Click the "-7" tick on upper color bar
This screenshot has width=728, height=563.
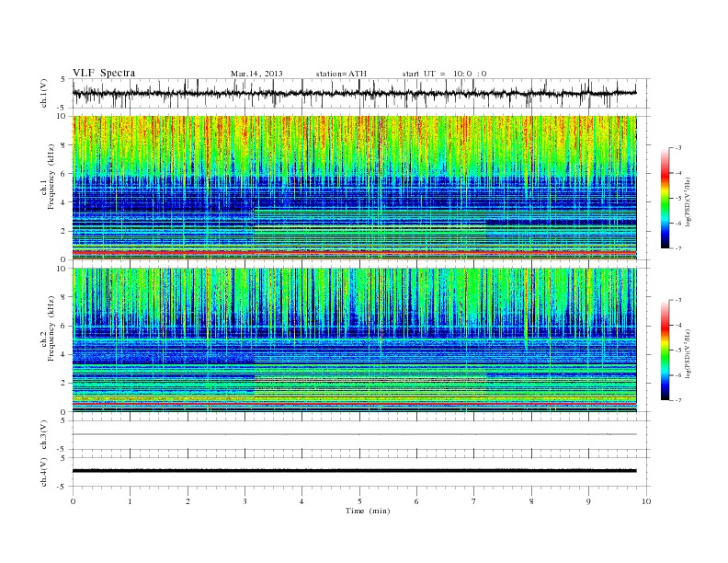click(678, 248)
